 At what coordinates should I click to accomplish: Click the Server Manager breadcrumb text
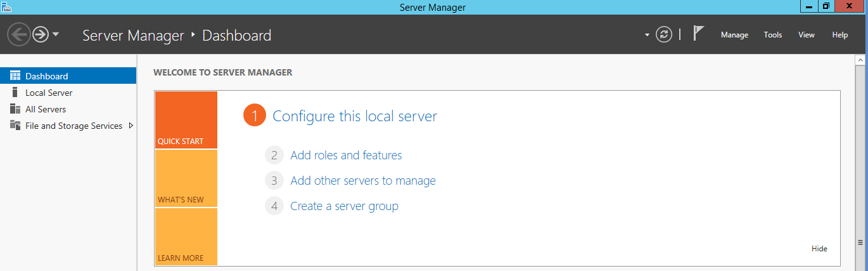(x=133, y=36)
